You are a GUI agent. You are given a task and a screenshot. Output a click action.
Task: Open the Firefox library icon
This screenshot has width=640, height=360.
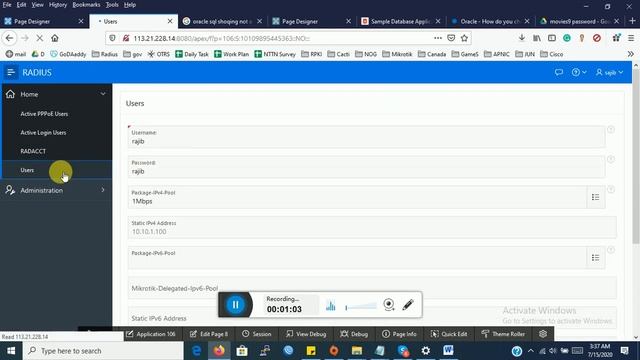(x=537, y=38)
